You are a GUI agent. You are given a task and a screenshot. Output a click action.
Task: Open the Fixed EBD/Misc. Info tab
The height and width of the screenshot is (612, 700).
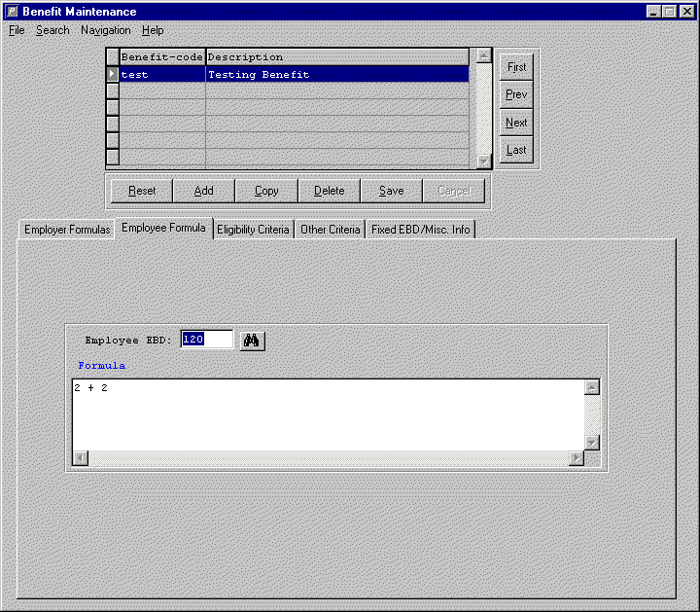420,230
